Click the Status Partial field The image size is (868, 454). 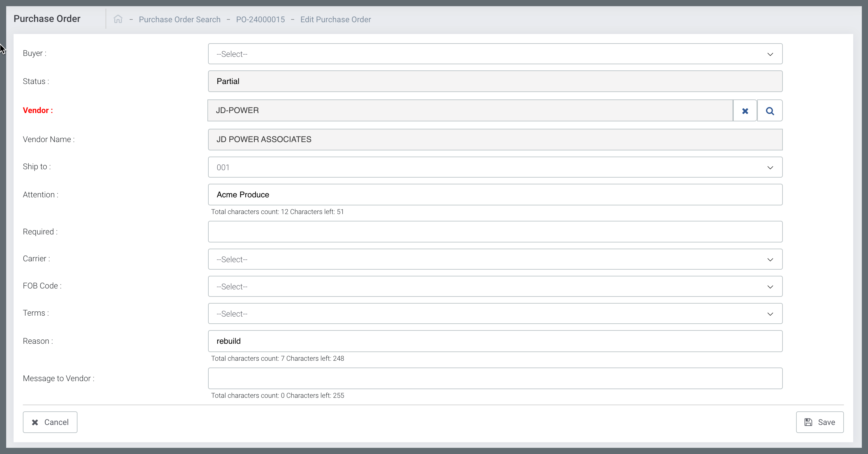495,81
